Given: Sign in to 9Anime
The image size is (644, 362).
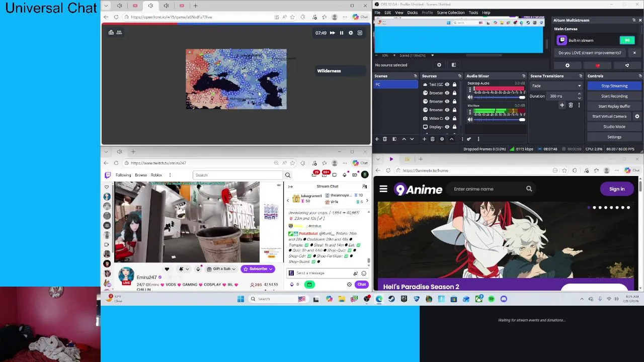Looking at the screenshot, I should pos(617,189).
